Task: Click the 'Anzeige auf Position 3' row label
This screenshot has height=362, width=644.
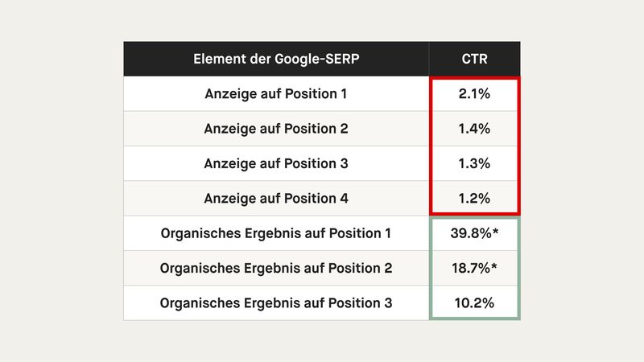Action: [276, 163]
